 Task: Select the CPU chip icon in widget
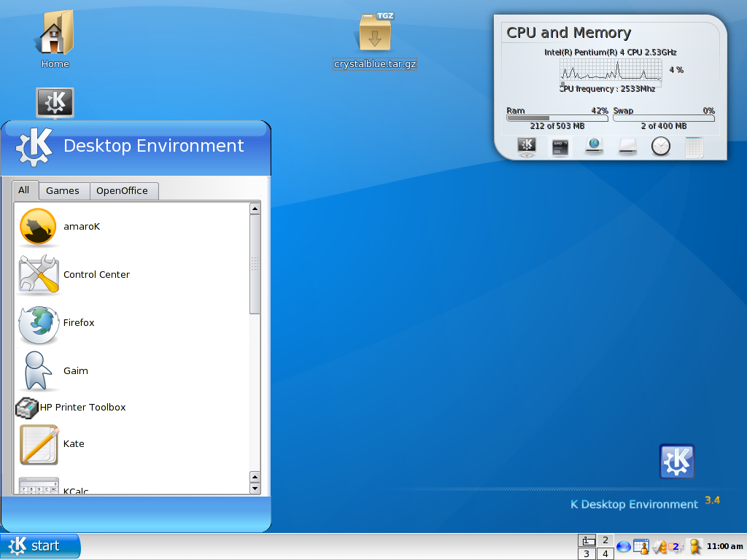click(x=560, y=147)
